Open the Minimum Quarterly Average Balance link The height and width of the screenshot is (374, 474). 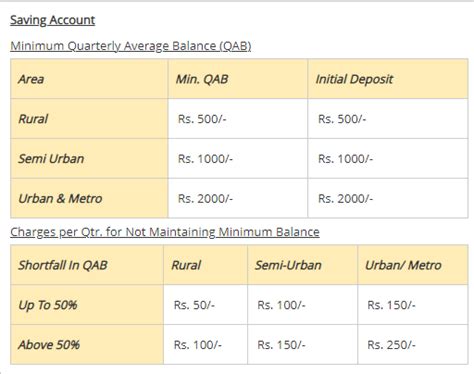pyautogui.click(x=131, y=46)
